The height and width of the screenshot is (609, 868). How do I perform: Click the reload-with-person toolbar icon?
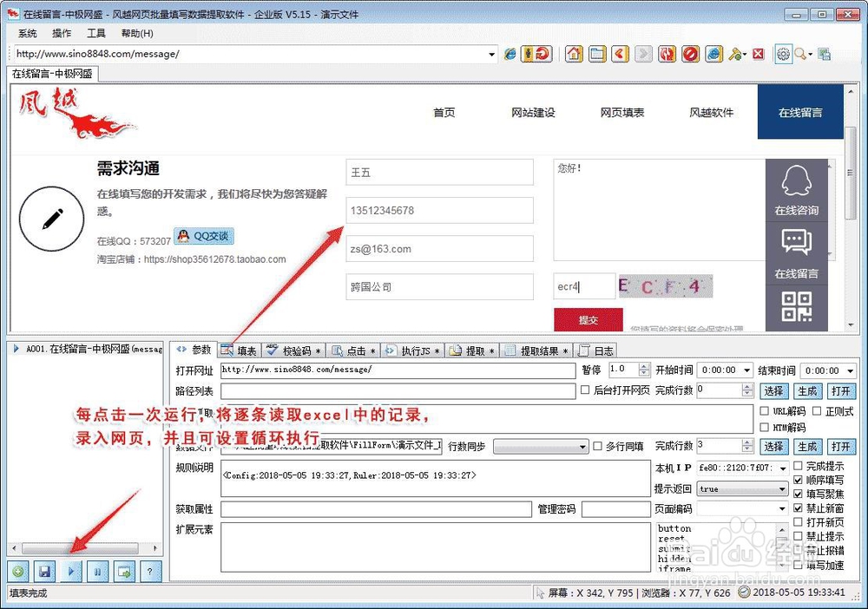pos(536,54)
